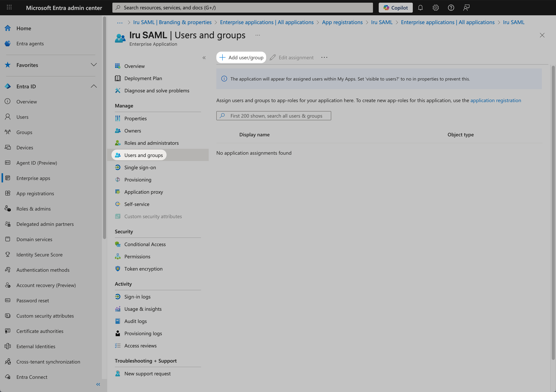This screenshot has height=392, width=556.
Task: Collapse the resource menu double chevron
Action: [x=204, y=58]
